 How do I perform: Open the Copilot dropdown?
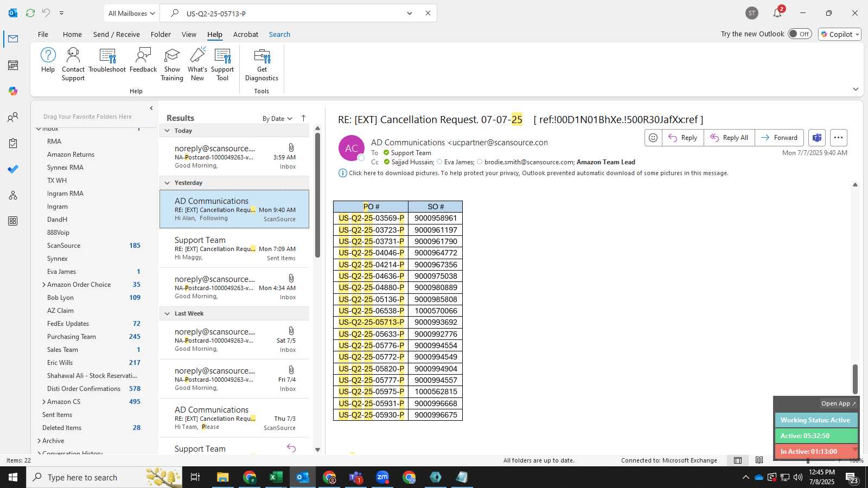840,34
